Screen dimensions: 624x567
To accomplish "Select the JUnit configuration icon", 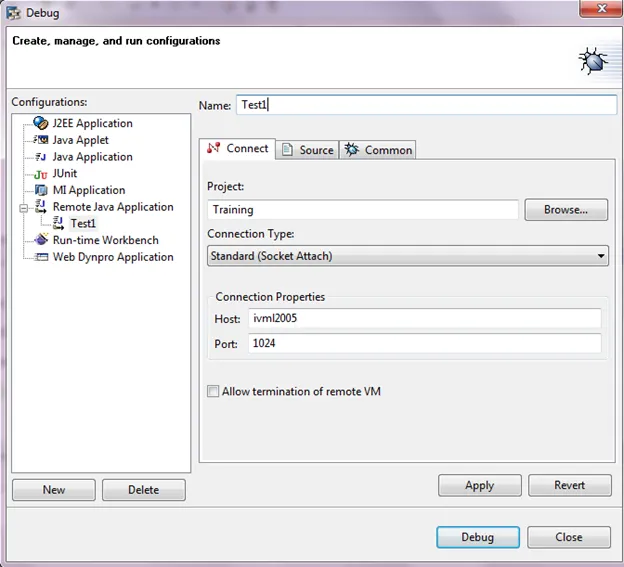I will coord(40,174).
